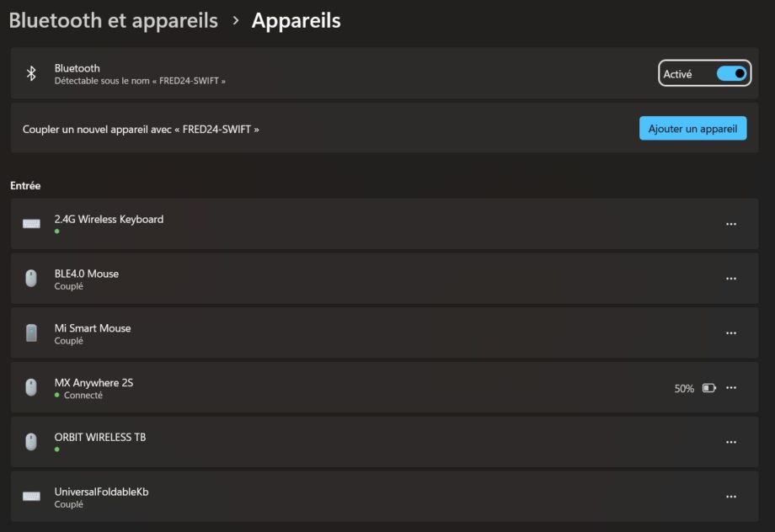
Task: Click the Mi Smart Mouse icon
Action: point(31,333)
